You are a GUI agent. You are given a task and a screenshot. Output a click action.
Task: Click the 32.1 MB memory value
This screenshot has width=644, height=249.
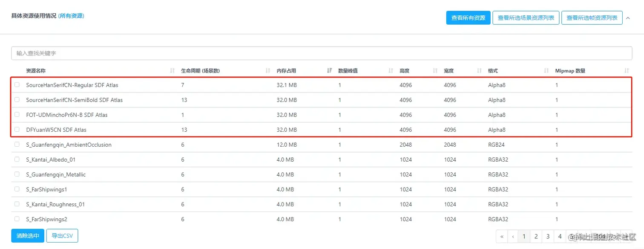click(x=287, y=85)
